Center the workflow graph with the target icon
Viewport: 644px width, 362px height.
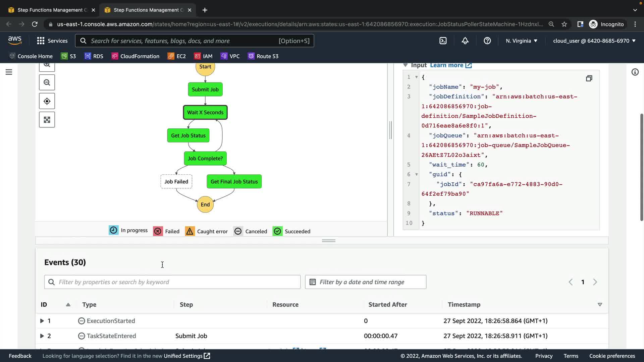47,101
